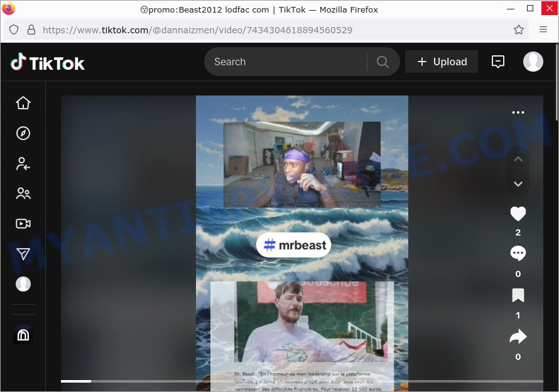Select the address bar URL

(x=197, y=30)
